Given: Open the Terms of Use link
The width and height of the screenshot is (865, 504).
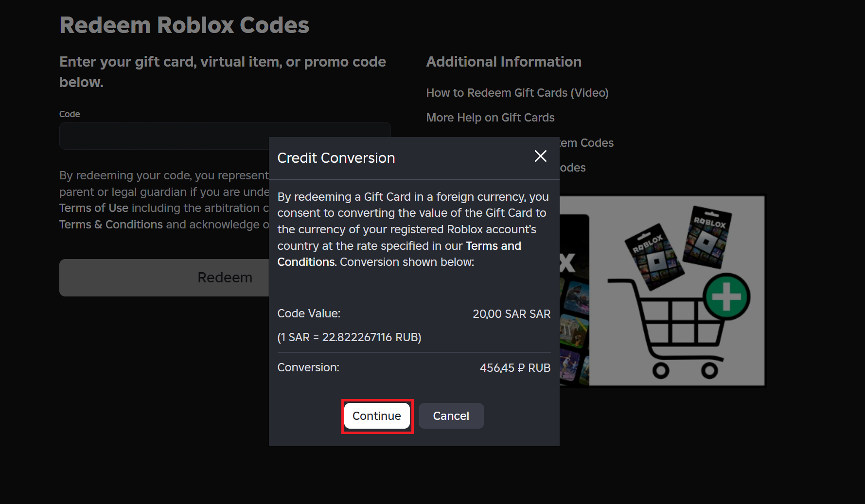Looking at the screenshot, I should click(94, 208).
